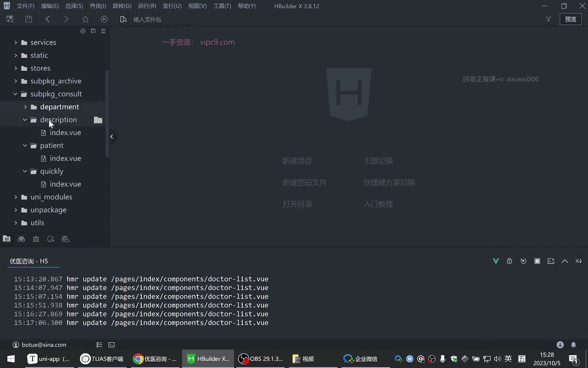
Task: Open the filter funnel icon
Action: click(548, 19)
